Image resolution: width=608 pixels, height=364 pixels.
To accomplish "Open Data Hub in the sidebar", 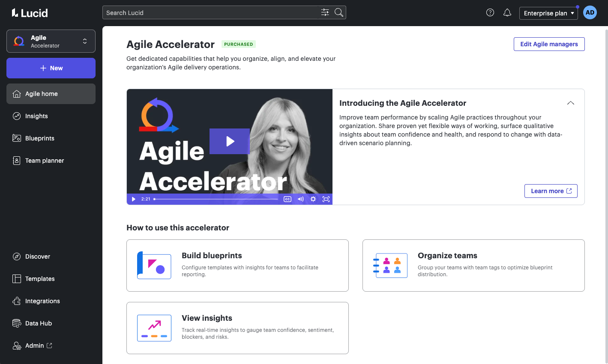I will [51, 323].
